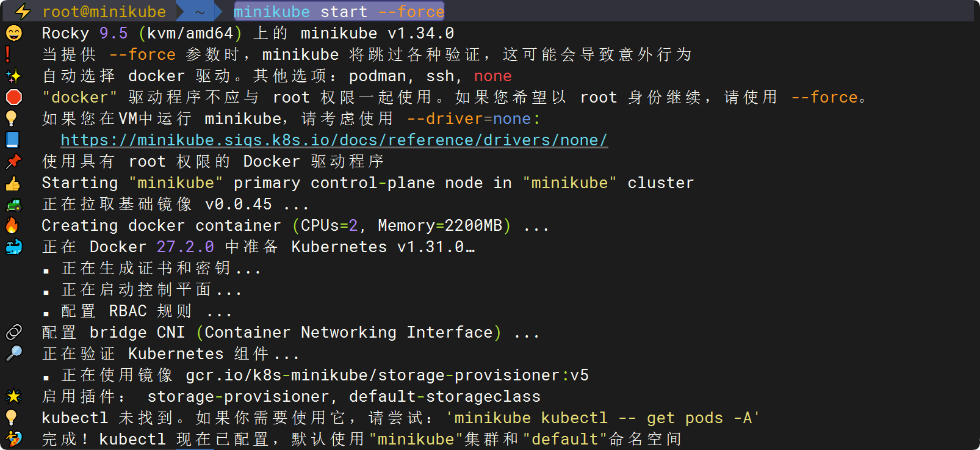Click the grinning face emoji beside Rocky 9.5
Image resolution: width=980 pixels, height=450 pixels.
point(13,33)
